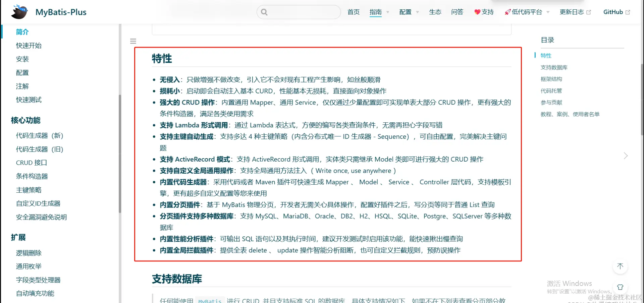
Task: Click the 内置分页插件 feature bullet text
Action: tap(327, 205)
